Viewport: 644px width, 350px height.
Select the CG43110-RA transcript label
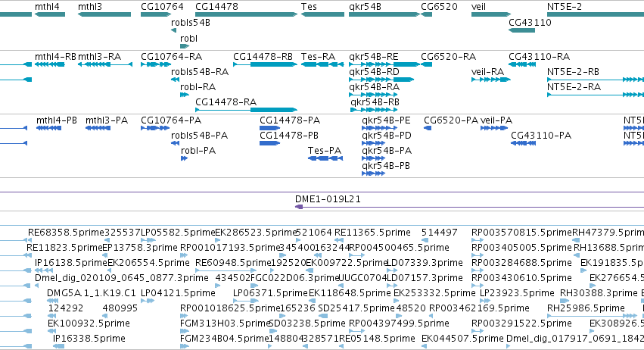coord(539,56)
